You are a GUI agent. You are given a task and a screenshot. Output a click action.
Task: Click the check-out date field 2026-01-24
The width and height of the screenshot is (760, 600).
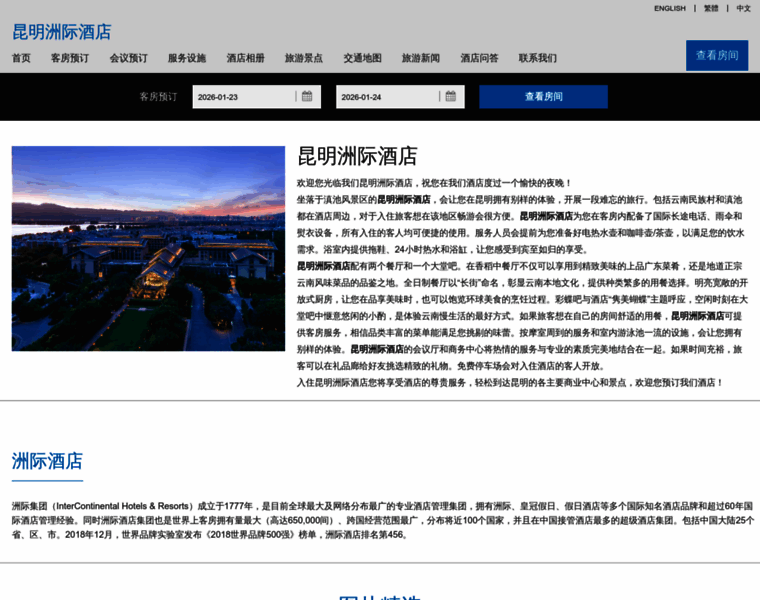386,97
